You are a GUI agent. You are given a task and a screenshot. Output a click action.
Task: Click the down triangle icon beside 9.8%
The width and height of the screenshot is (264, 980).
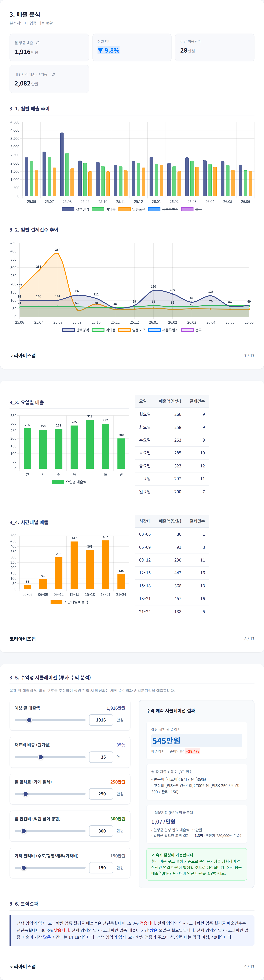[x=100, y=50]
